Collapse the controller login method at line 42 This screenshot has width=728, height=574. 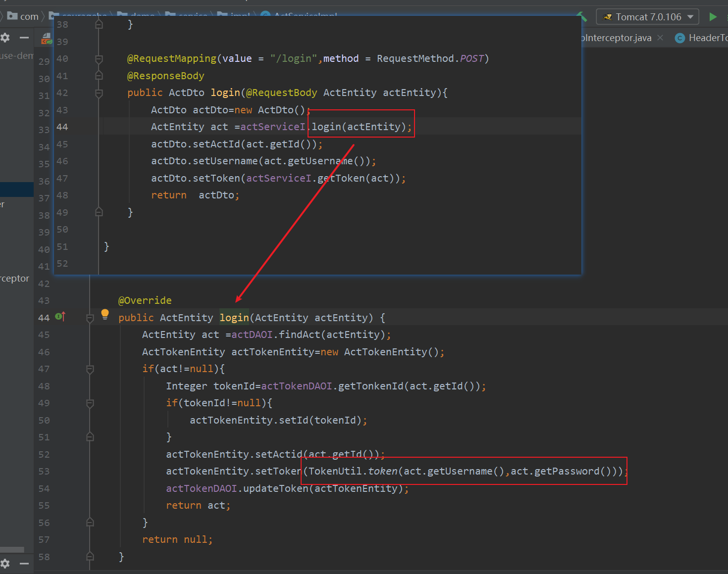(x=99, y=93)
